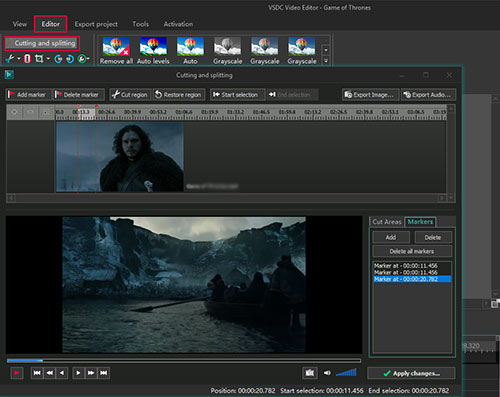Screen dimensions: 500x397
Task: Open the Export project tab
Action: tap(96, 24)
